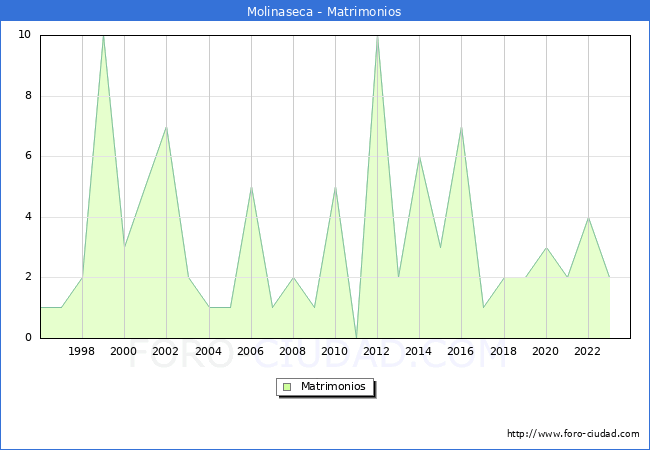This screenshot has width=650, height=450.
Task: Click the 2022 peak data point at 4
Action: click(589, 217)
